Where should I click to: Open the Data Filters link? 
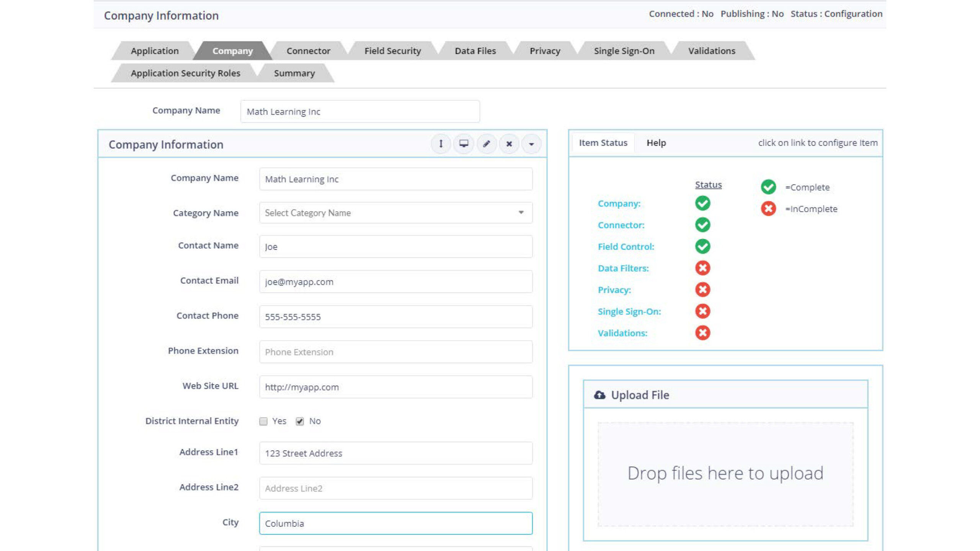click(623, 268)
